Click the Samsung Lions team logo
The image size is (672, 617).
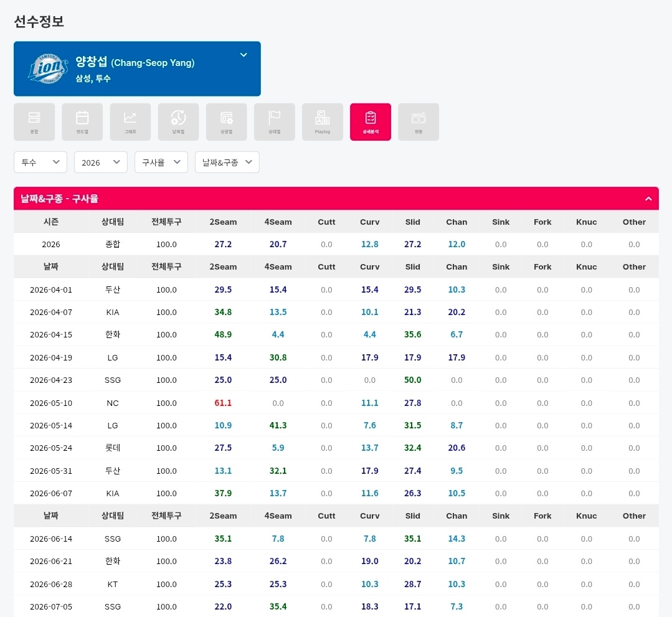(48, 68)
